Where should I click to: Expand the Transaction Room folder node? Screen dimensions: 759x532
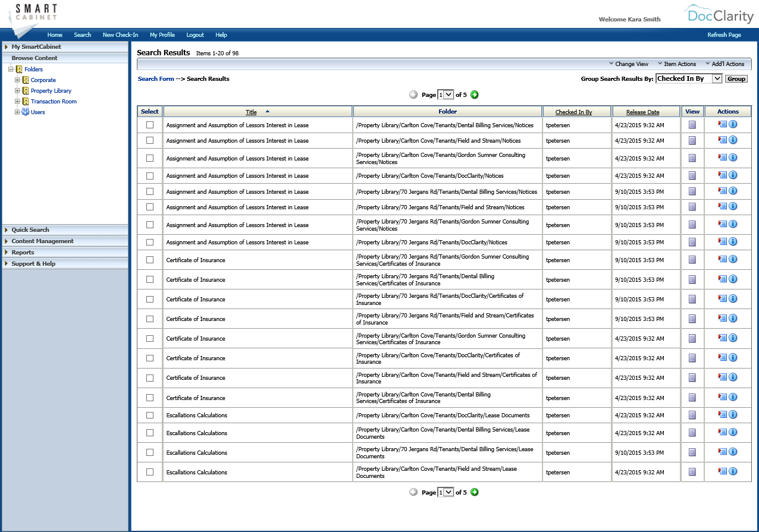point(17,101)
